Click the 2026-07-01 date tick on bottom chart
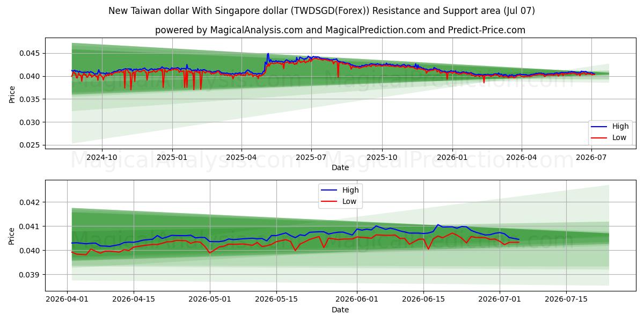 [500, 299]
